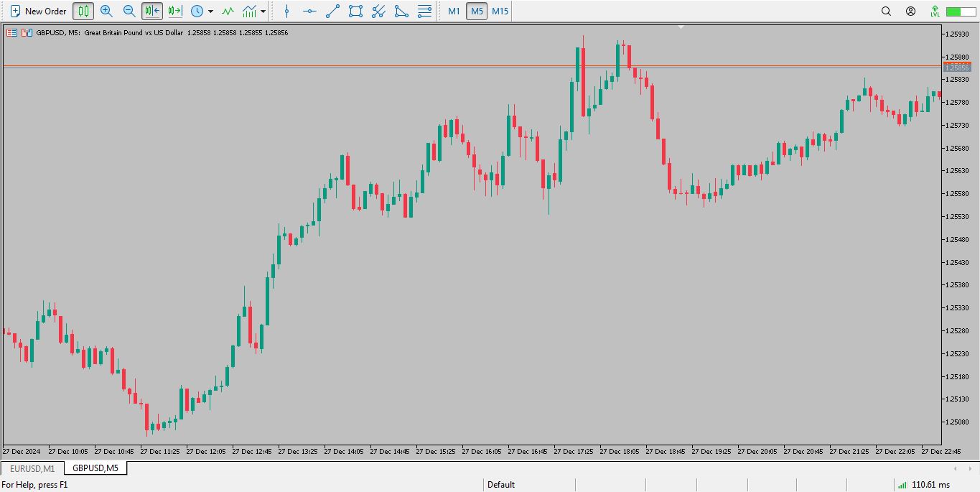The height and width of the screenshot is (492, 980).
Task: Switch timeframe to M15
Action: [x=500, y=11]
